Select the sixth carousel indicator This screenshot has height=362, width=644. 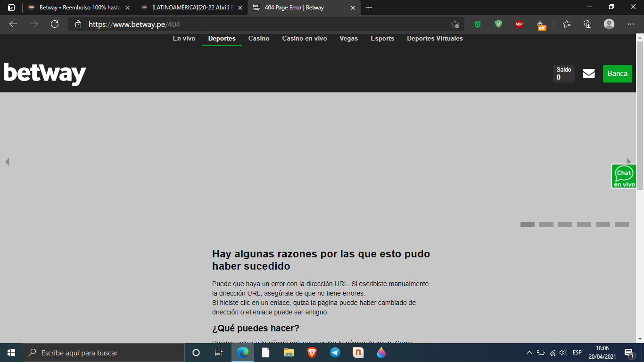pyautogui.click(x=622, y=224)
